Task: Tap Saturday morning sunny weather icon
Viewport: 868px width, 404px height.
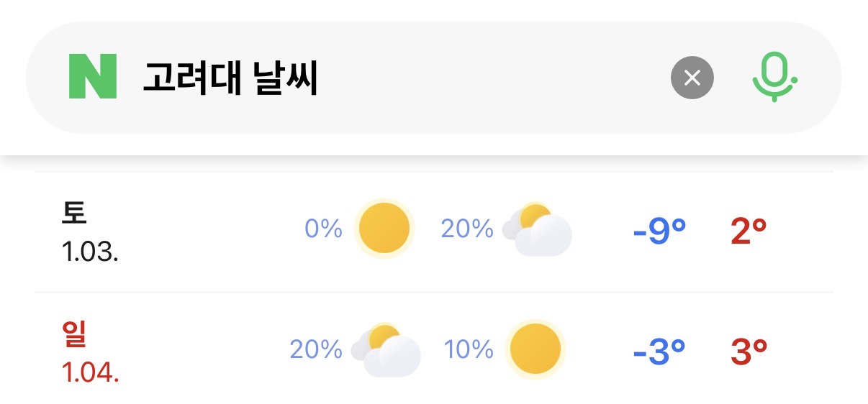Action: pyautogui.click(x=384, y=229)
